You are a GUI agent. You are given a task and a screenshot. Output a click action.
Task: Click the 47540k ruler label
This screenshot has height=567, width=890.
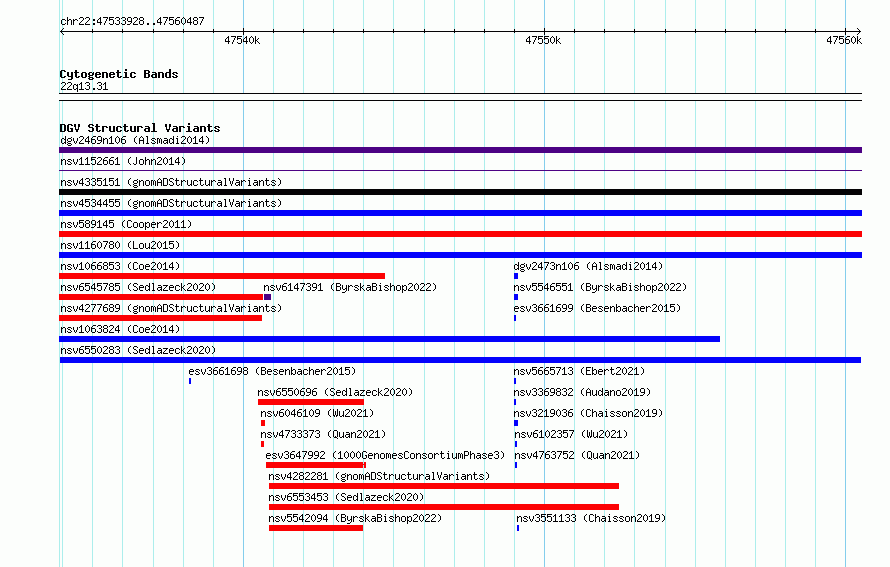(x=242, y=40)
